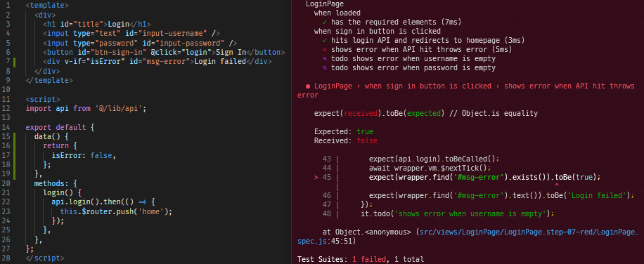The height and width of the screenshot is (264, 644).
Task: Click the red failure heading starting with ● LoginPage
Action: pos(465,91)
